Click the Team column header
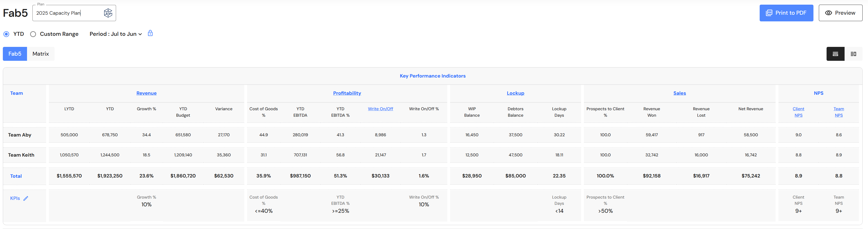The height and width of the screenshot is (229, 868). coord(16,93)
